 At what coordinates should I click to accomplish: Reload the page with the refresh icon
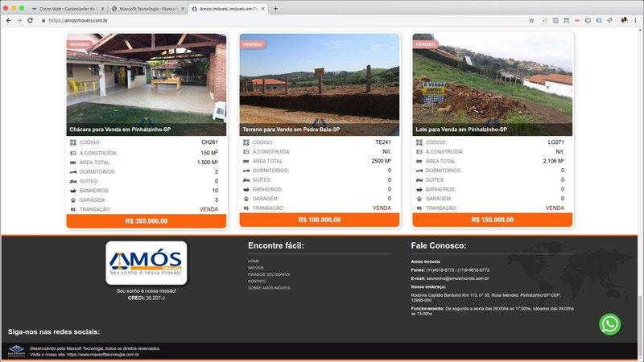(x=30, y=20)
